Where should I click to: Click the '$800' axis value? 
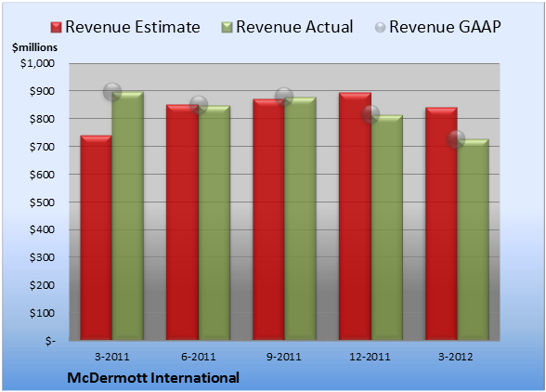(42, 119)
